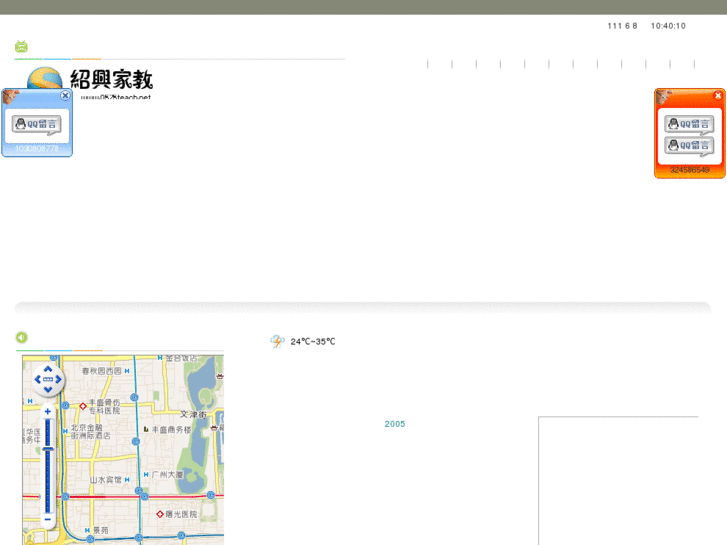Click the 2005 link text
727x545 pixels.
(x=395, y=424)
